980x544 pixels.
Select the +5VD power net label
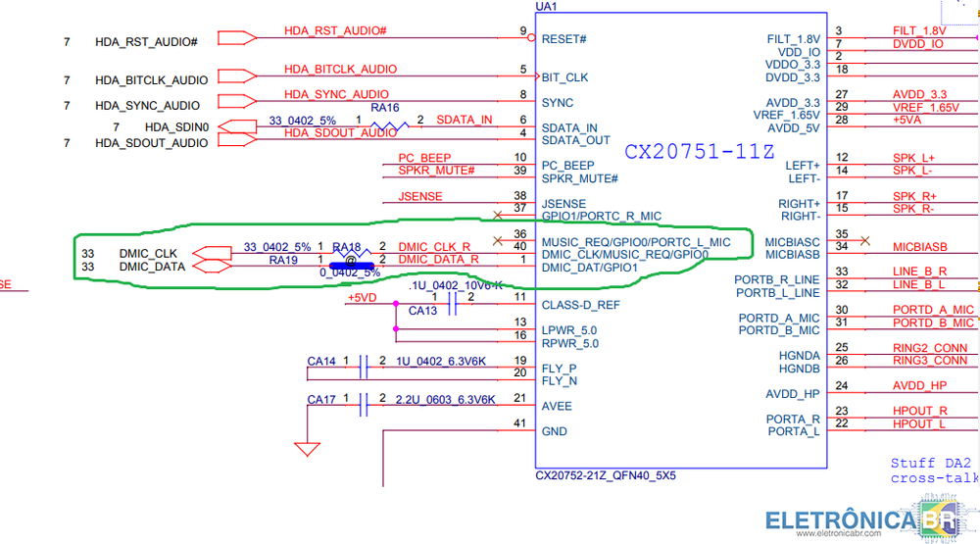click(x=363, y=299)
